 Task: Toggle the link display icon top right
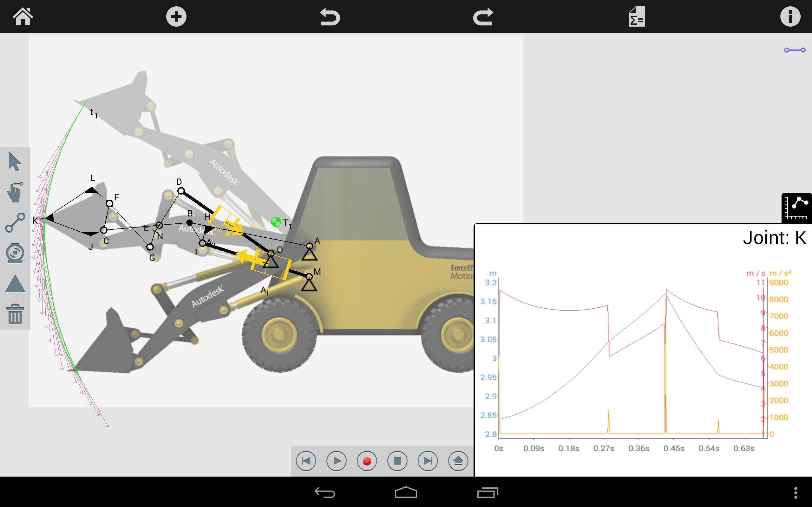795,50
